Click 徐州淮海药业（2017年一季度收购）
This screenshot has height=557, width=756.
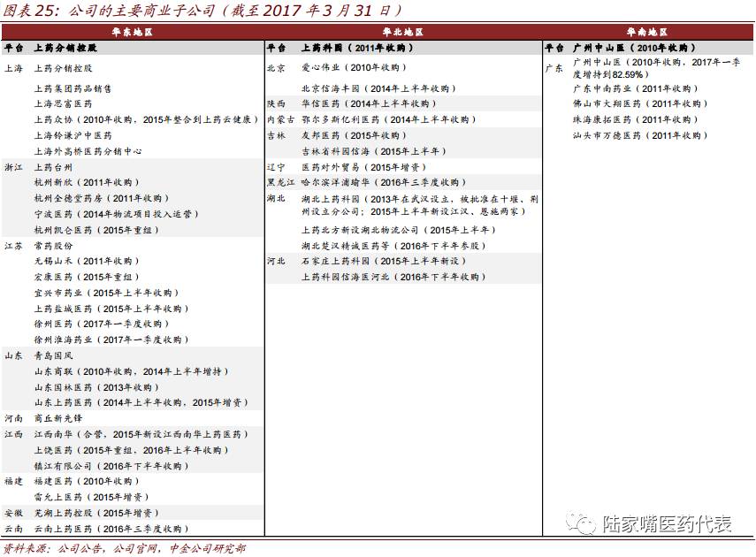pos(111,340)
